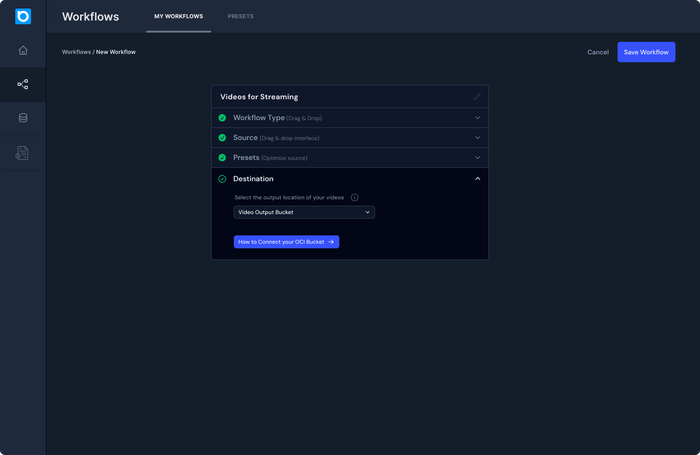Expand the Workflow Type section chevron

[477, 118]
